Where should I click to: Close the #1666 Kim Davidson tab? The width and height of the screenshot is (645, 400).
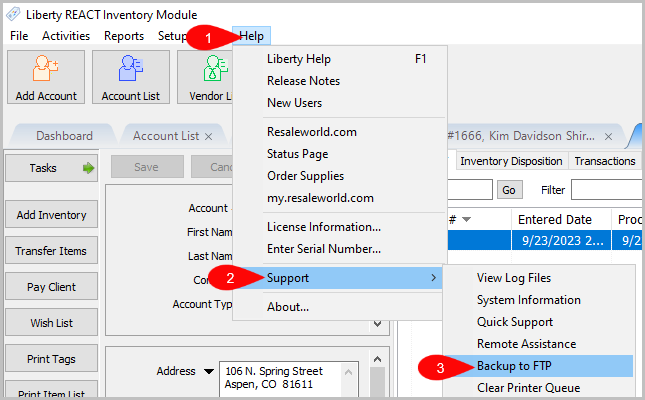click(608, 136)
